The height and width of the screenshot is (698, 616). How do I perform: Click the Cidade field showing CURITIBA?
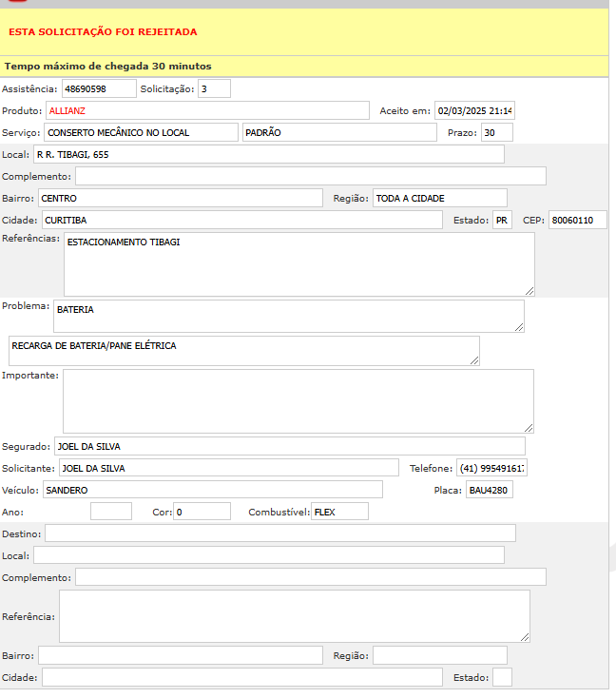pos(241,220)
